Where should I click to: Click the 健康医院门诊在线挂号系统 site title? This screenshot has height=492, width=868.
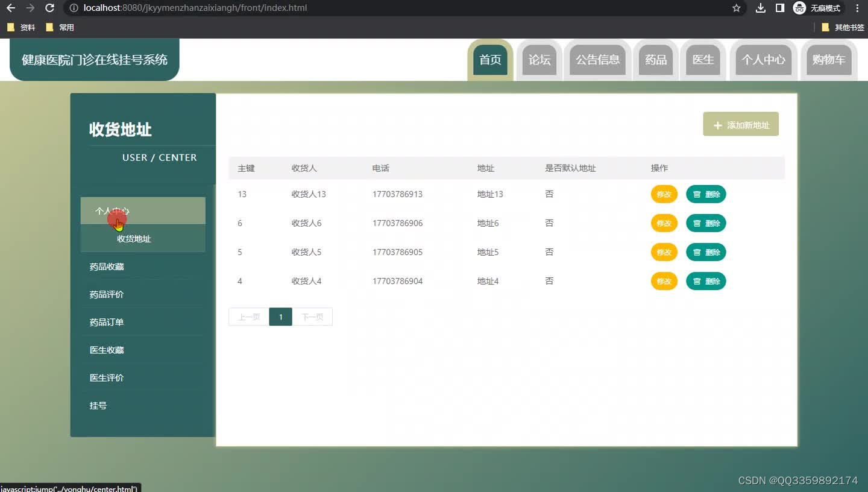[95, 60]
